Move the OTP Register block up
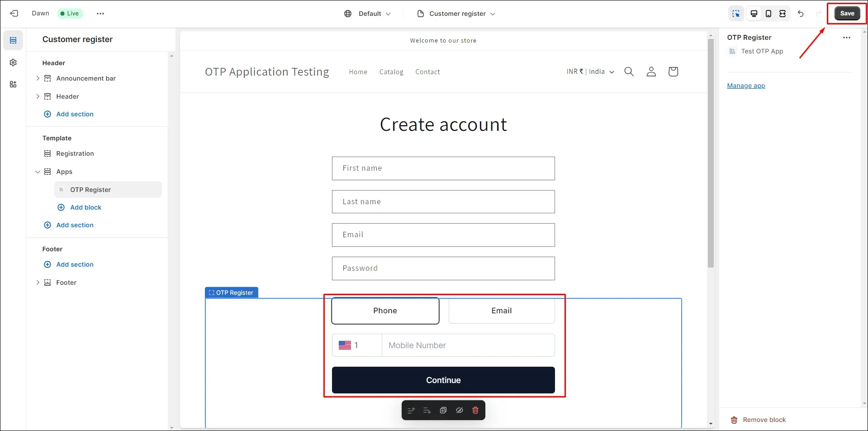The width and height of the screenshot is (868, 431). pyautogui.click(x=411, y=410)
